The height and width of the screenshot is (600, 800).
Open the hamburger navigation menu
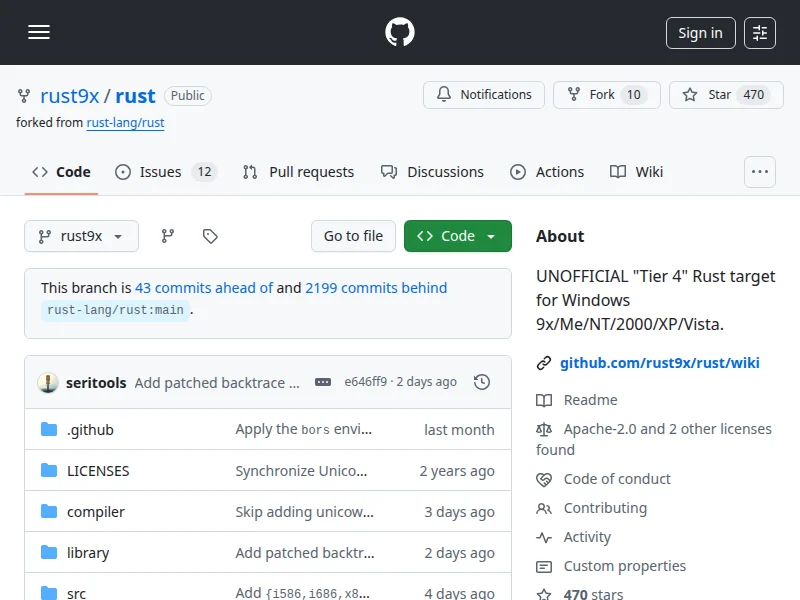[39, 32]
